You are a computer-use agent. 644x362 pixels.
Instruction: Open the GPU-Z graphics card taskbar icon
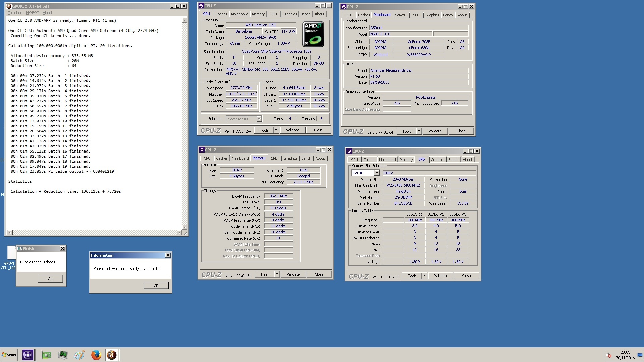(x=46, y=355)
